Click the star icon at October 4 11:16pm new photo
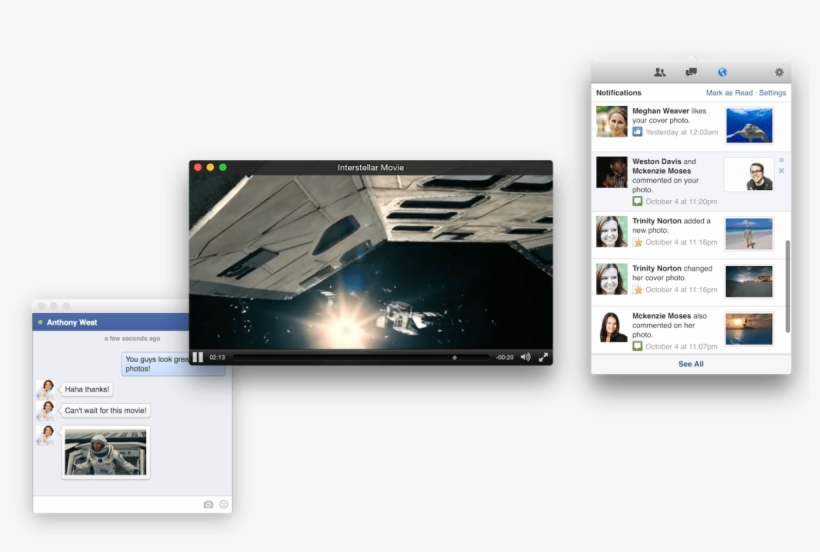820x552 pixels. tap(637, 242)
